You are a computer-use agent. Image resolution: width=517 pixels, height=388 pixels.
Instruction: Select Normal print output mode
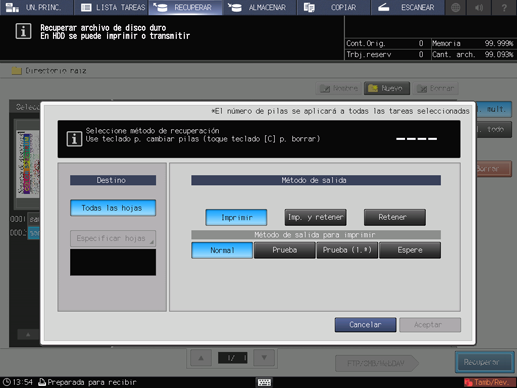coord(222,250)
